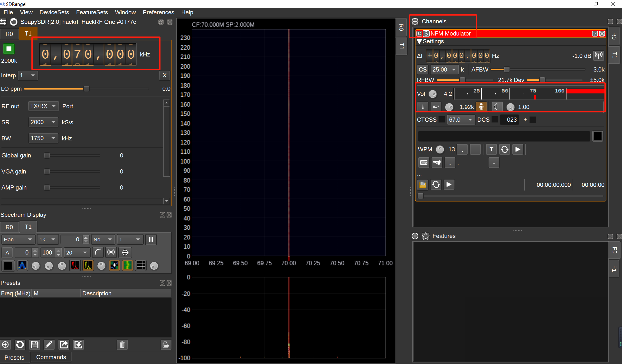Viewport: 622px width, 364px height.
Task: Click the add Channels panel icon
Action: pyautogui.click(x=415, y=21)
